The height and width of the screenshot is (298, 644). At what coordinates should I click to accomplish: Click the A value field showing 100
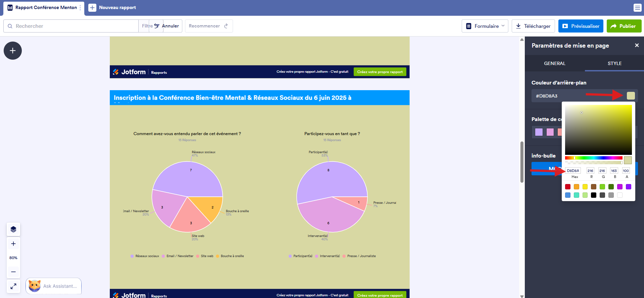point(626,171)
